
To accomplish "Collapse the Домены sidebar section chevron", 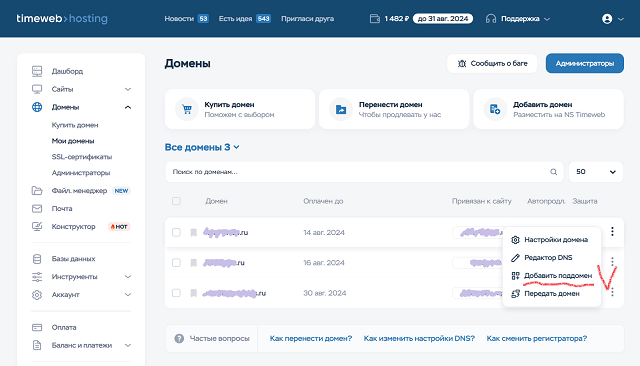I will click(x=128, y=107).
